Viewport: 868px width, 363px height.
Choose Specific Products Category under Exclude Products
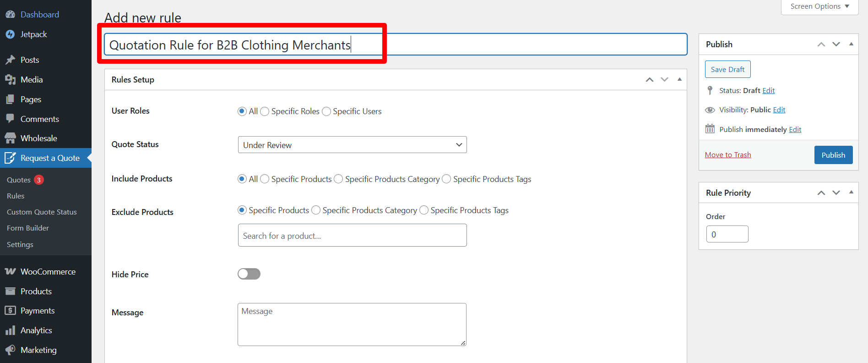coord(316,210)
